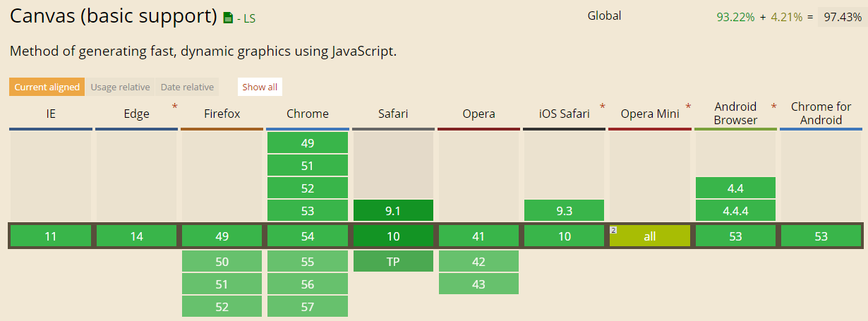Select the Safari version 9.1 cell
The image size is (868, 321).
[x=393, y=211]
